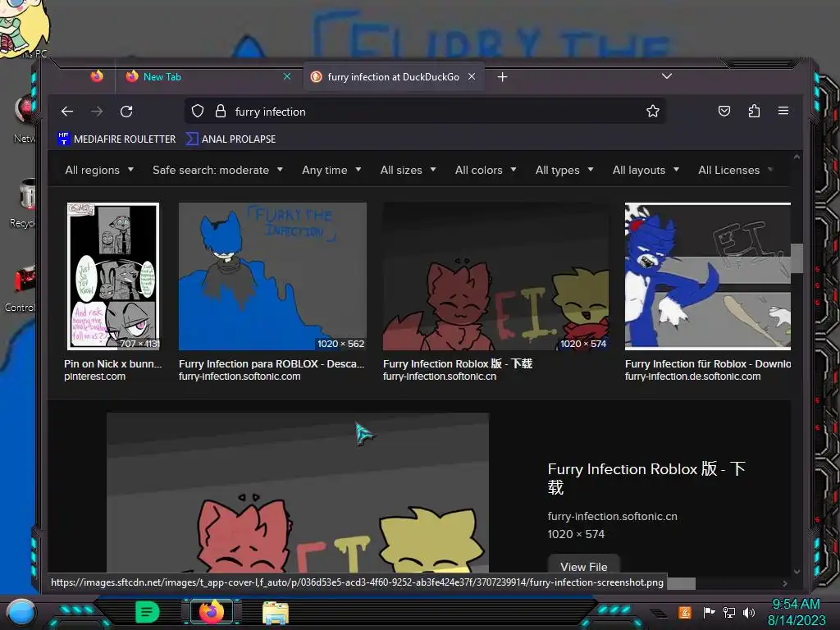
Task: Open pinned Firefox tab
Action: point(97,76)
